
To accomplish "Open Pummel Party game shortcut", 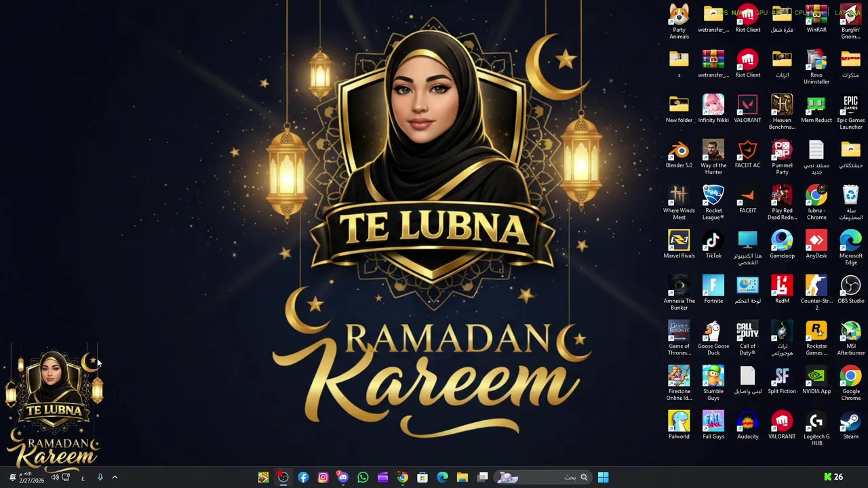I will 782,158.
